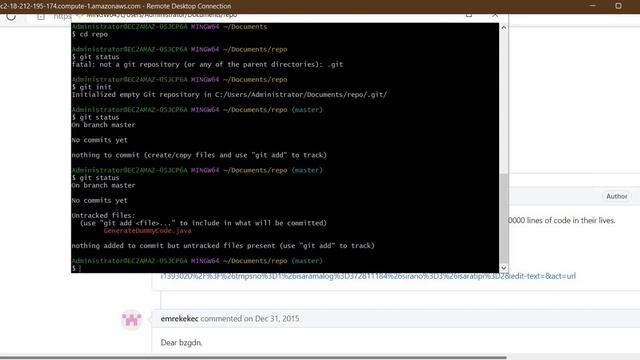
Task: Click the 'lines of code in their lives' text
Action: [x=571, y=220]
